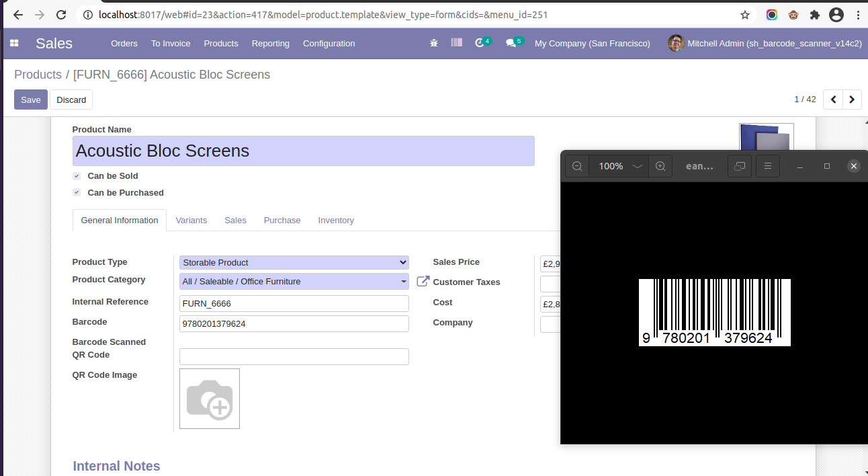This screenshot has height=476, width=868.
Task: Go to previous record arrow
Action: click(833, 100)
